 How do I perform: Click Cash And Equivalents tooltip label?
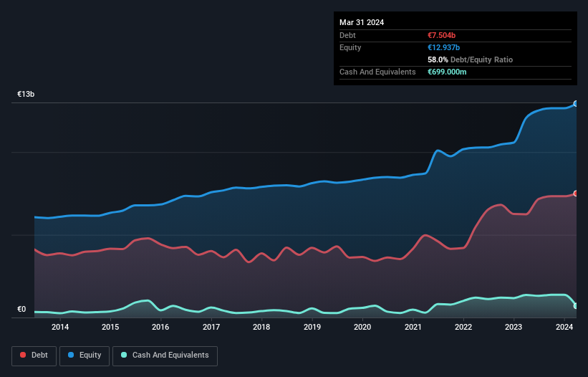[x=377, y=72]
